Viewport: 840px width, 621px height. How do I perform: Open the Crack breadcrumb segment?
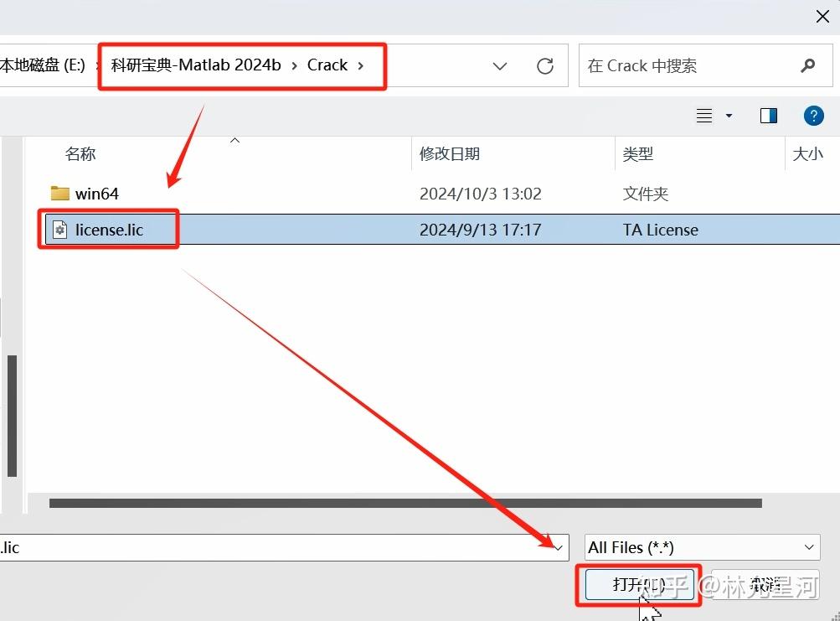click(x=327, y=65)
